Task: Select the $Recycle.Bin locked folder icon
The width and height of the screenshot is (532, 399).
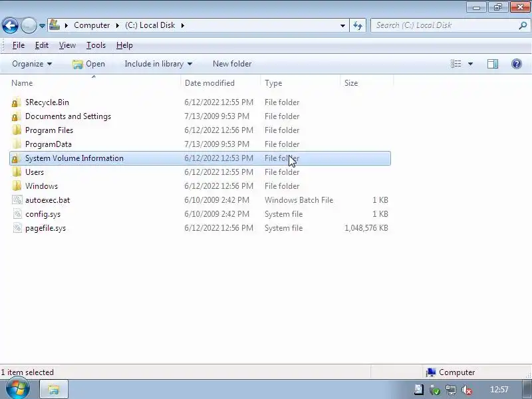Action: pos(16,102)
